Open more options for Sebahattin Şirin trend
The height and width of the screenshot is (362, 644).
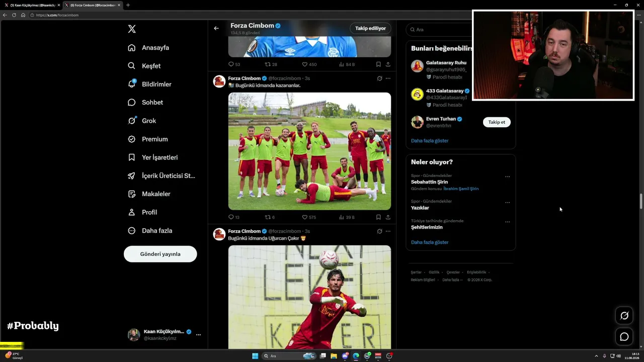pos(507,176)
